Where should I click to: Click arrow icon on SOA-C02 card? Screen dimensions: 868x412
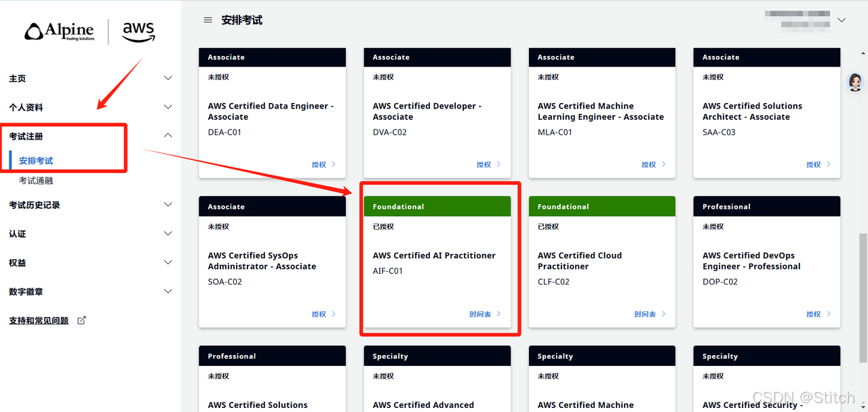tap(334, 314)
